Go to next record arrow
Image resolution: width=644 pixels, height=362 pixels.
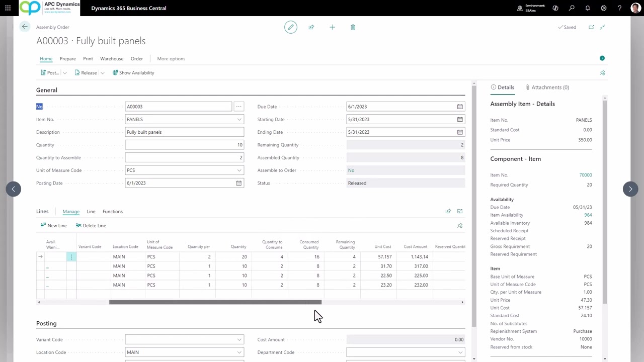[630, 189]
